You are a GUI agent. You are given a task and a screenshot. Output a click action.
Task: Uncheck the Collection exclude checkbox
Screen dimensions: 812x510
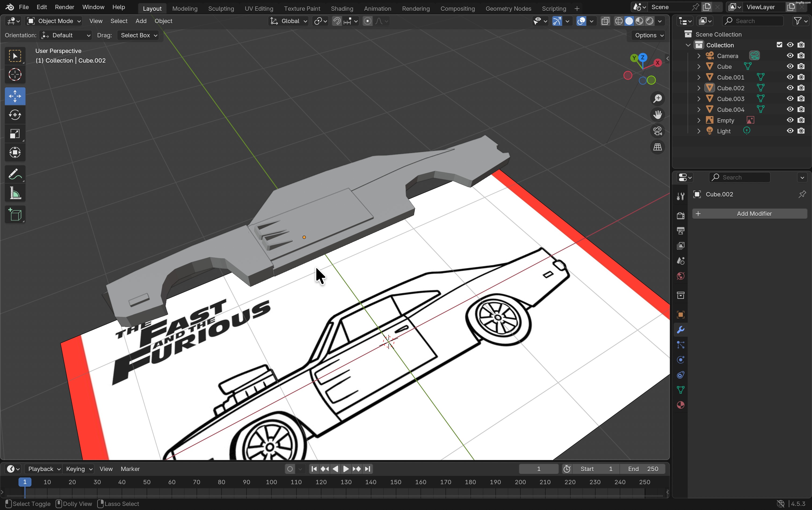tap(779, 45)
